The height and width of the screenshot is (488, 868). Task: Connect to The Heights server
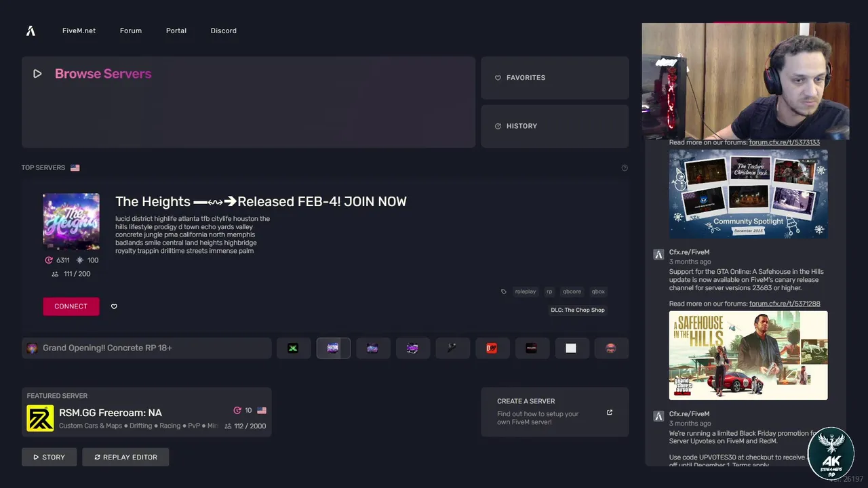coord(71,306)
